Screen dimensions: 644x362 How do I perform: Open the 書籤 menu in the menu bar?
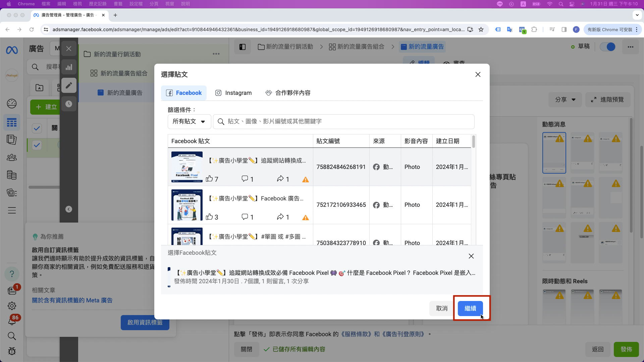(x=118, y=4)
